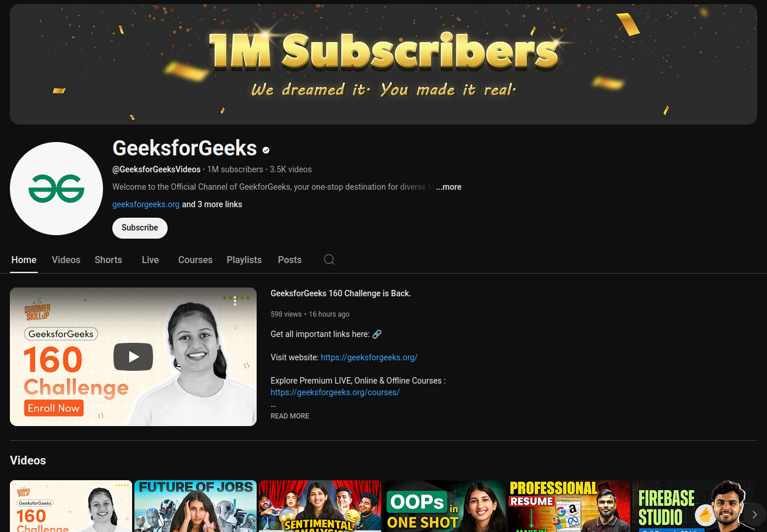Click '16 hours ago' timestamp text
767x532 pixels.
(x=329, y=314)
